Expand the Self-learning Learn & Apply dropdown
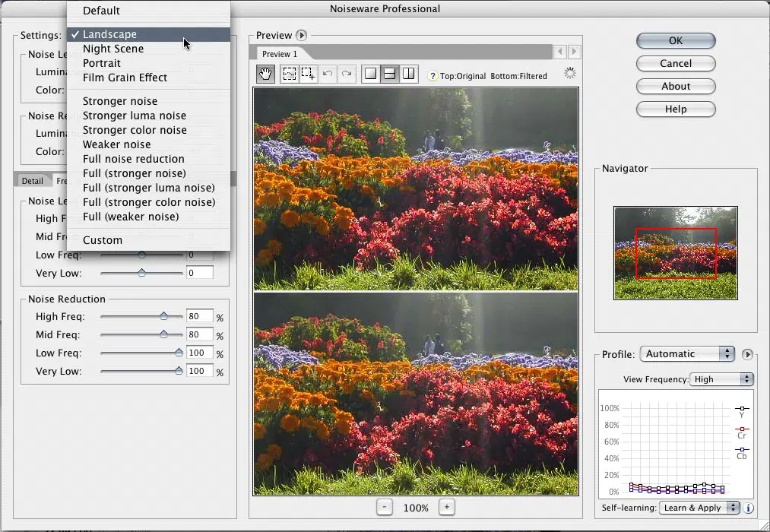This screenshot has height=532, width=770. click(x=700, y=508)
